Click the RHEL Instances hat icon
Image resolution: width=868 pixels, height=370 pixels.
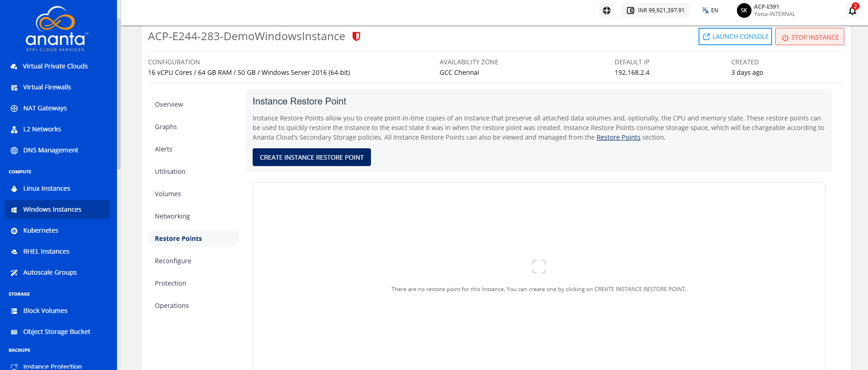14,251
